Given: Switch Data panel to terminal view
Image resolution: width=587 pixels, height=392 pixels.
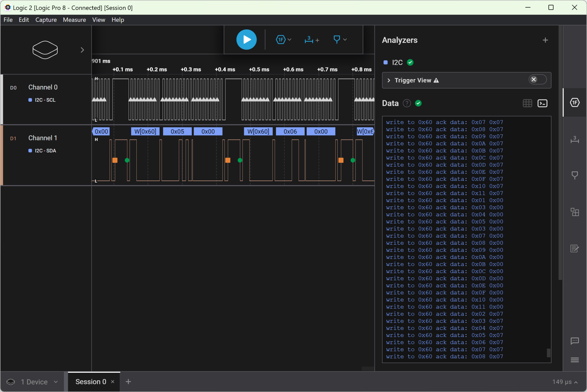Looking at the screenshot, I should point(542,103).
